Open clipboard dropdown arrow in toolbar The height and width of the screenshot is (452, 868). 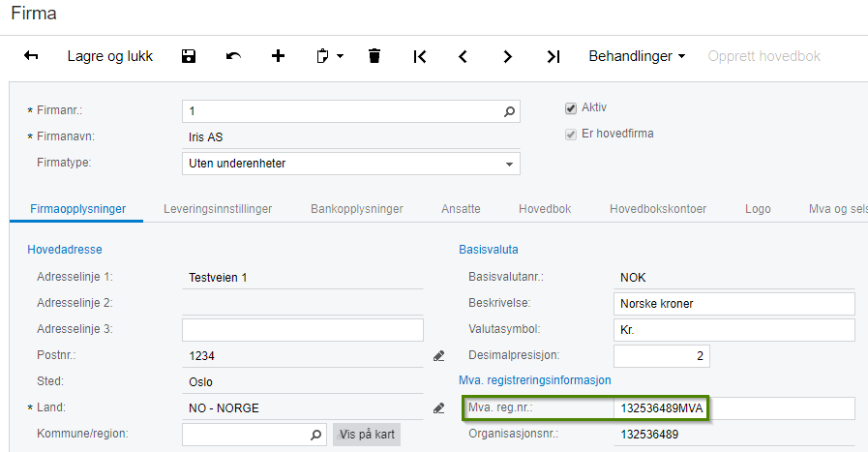[x=340, y=56]
